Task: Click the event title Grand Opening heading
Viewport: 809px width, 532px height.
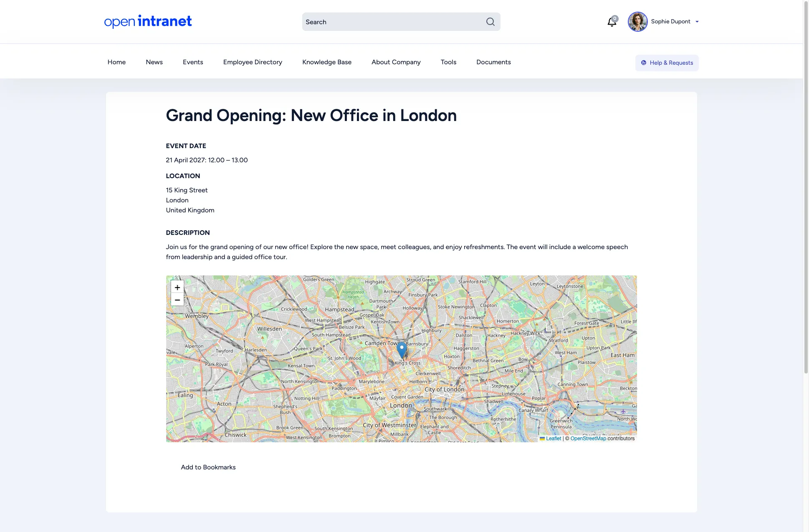Action: tap(311, 116)
